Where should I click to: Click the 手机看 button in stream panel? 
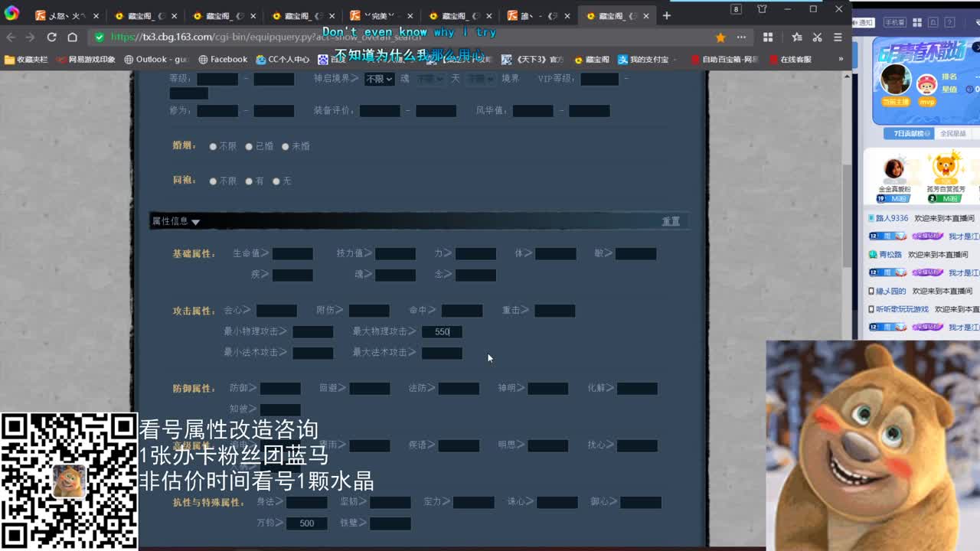click(x=893, y=22)
